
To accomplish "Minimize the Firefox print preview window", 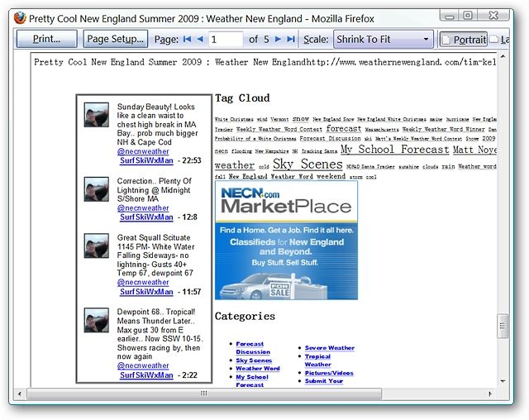I will (449, 16).
